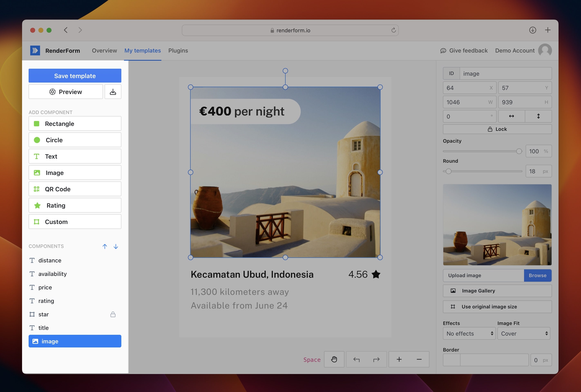
Task: Select the €400 per night text on canvas
Action: (x=242, y=111)
